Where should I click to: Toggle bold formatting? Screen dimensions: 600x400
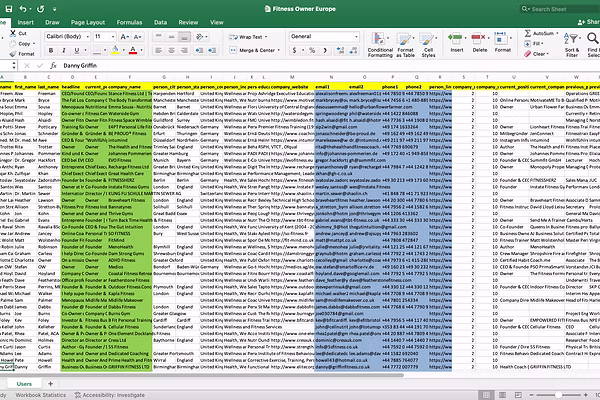coord(51,51)
